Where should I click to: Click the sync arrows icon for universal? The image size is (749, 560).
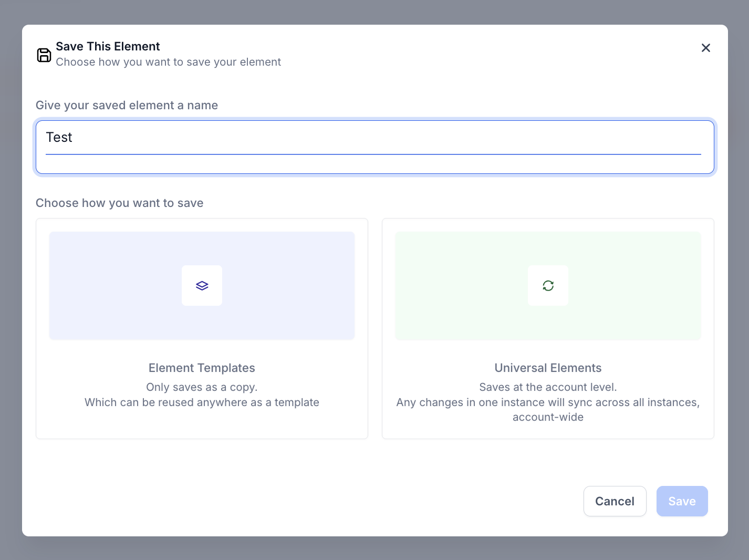click(x=548, y=286)
